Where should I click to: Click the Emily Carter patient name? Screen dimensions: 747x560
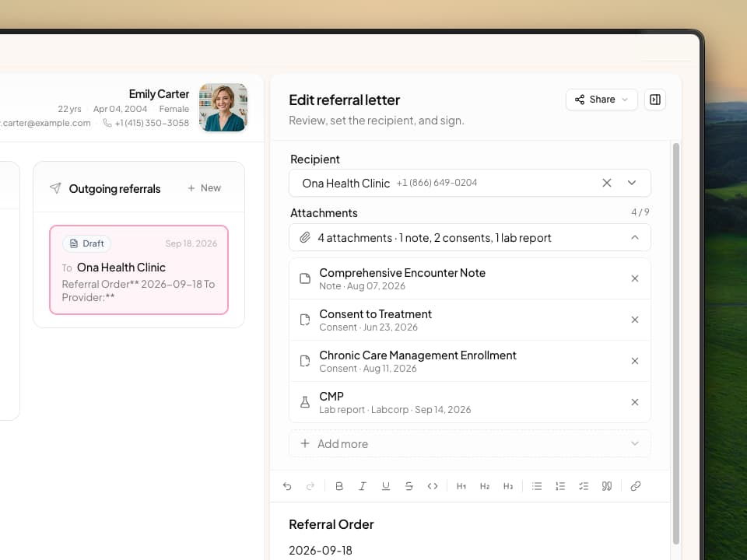point(159,94)
